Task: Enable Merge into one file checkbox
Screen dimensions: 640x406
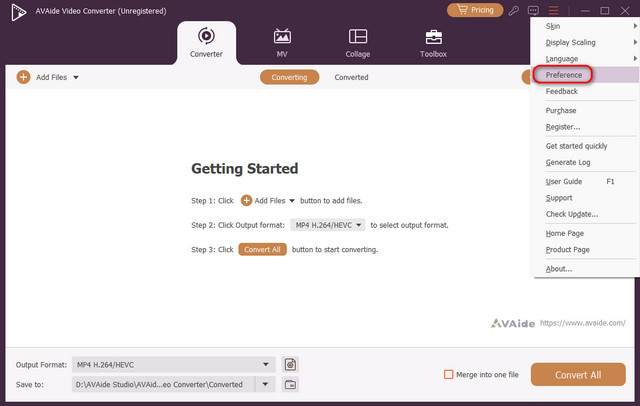Action: (449, 375)
